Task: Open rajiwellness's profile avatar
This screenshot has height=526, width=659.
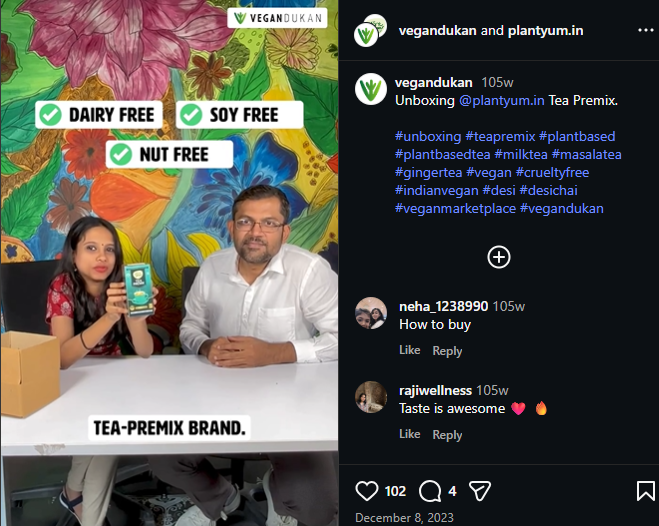Action: [x=371, y=397]
